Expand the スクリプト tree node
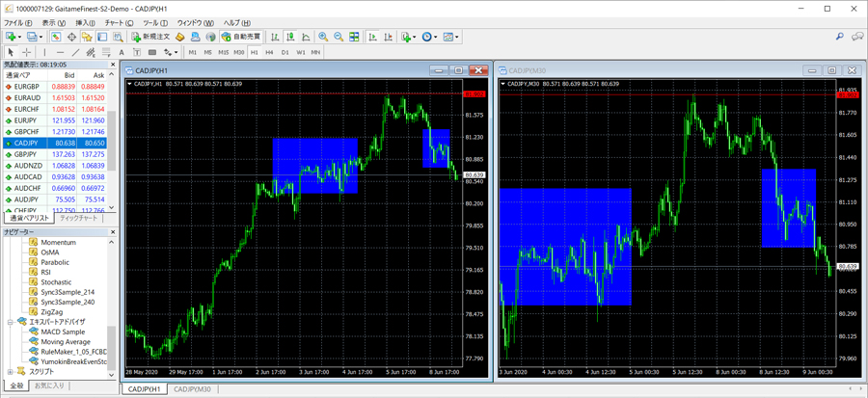The width and height of the screenshot is (868, 398). tap(11, 371)
